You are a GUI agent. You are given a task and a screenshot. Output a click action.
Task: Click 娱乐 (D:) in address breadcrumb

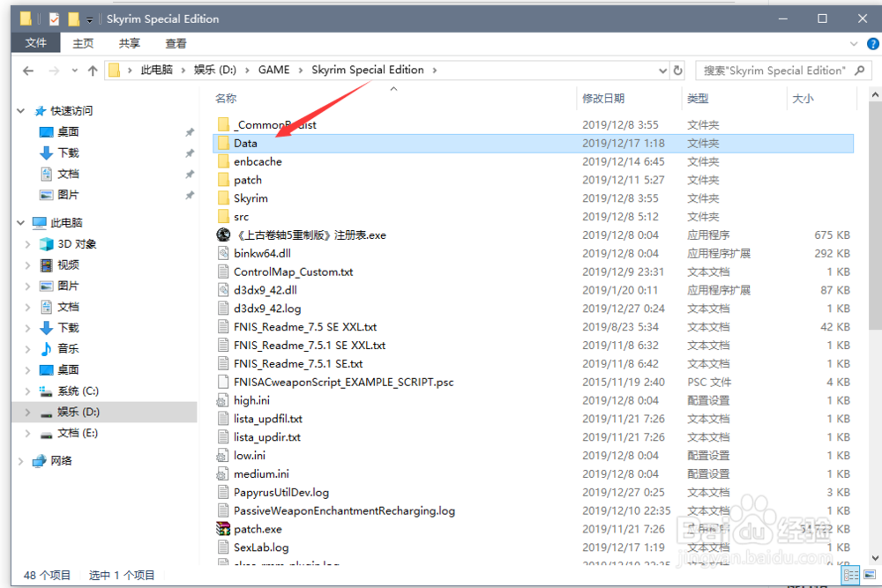coord(215,70)
